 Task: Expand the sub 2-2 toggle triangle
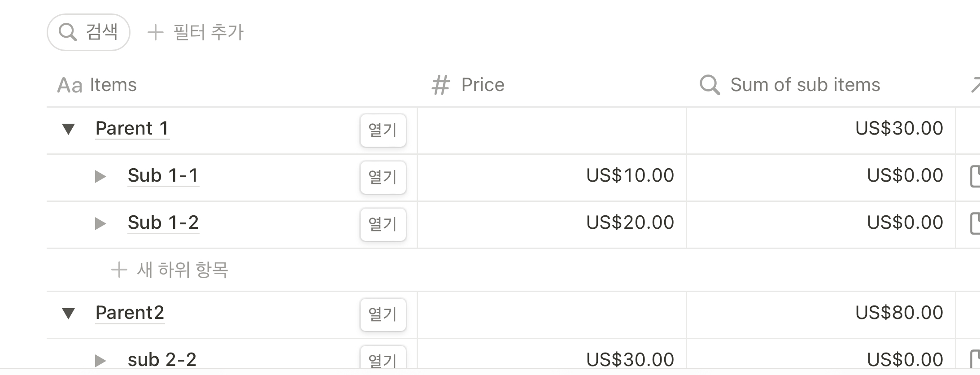(x=100, y=360)
